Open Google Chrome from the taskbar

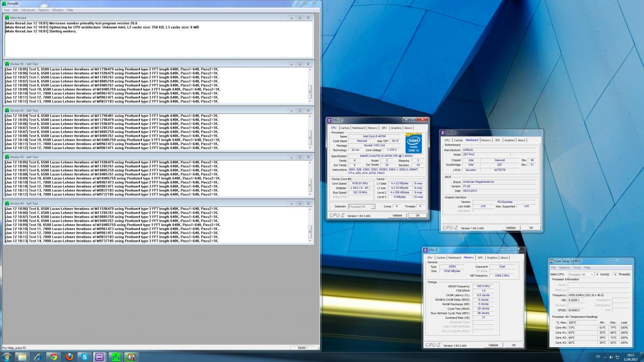coord(53,357)
